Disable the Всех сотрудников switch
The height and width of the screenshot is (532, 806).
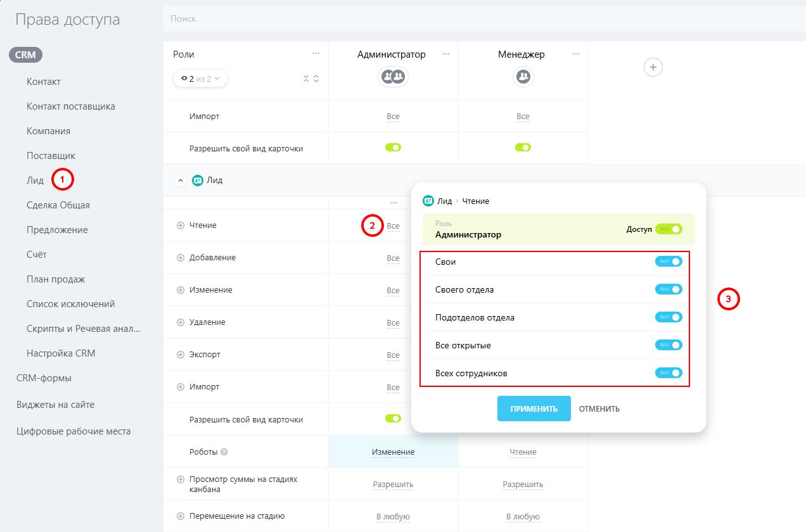click(x=668, y=373)
